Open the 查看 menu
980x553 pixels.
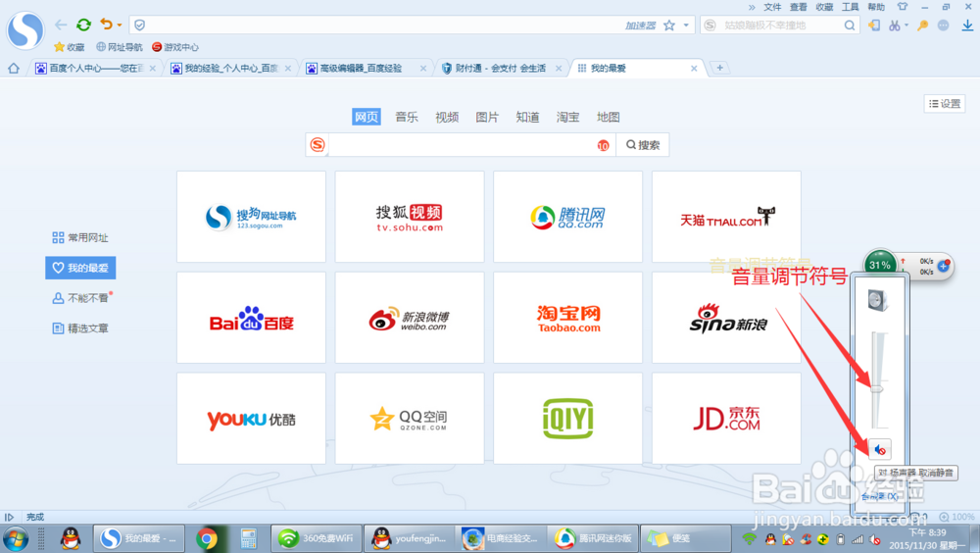pyautogui.click(x=798, y=7)
